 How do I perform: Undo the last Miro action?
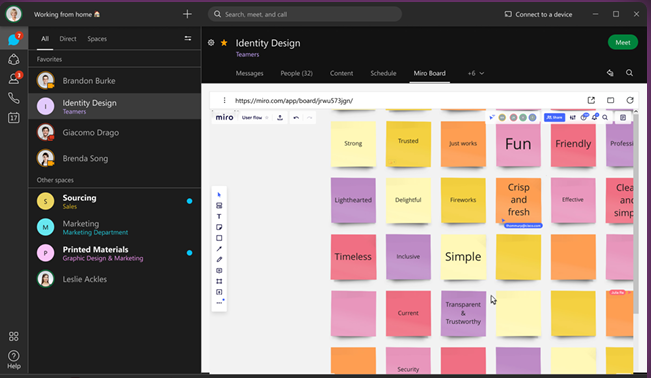pyautogui.click(x=296, y=118)
